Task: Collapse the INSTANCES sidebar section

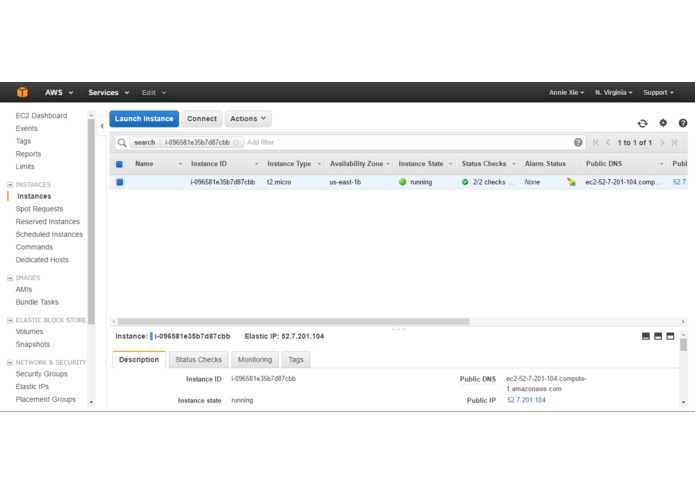Action: coord(10,184)
